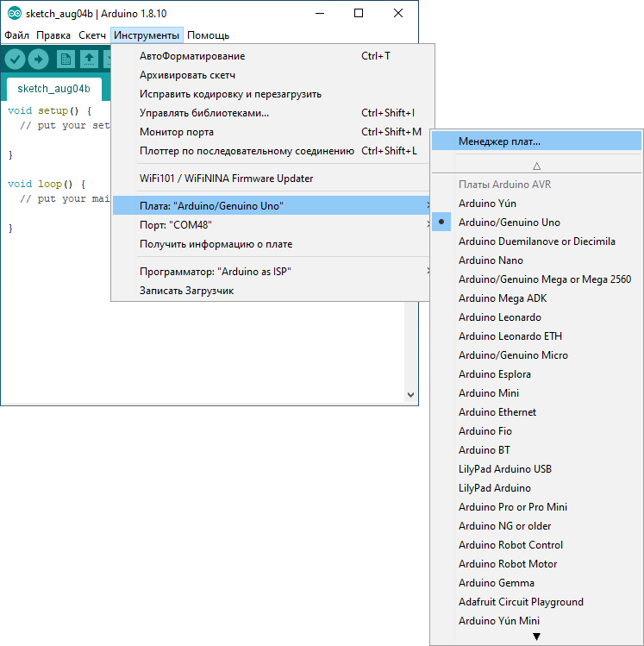644x646 pixels.
Task: Click the editor scrollbar down arrow
Action: (x=410, y=395)
